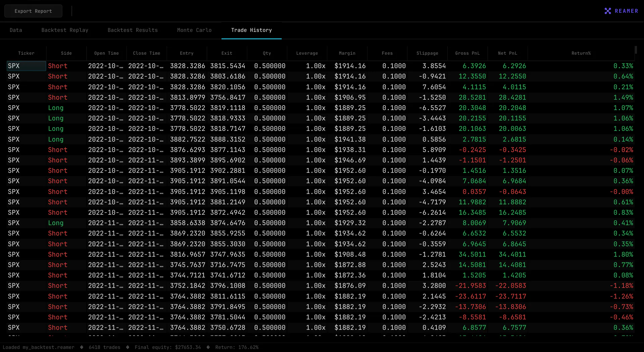This screenshot has width=644, height=352.
Task: Click Loaded my_backtest.reamer status text
Action: (x=38, y=347)
